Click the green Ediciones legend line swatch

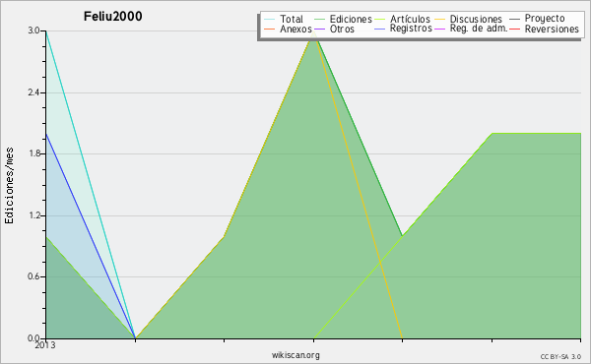point(319,20)
